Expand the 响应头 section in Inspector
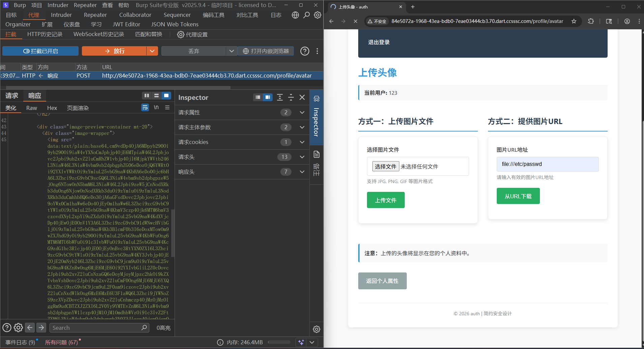This screenshot has height=349, width=644. coord(302,172)
